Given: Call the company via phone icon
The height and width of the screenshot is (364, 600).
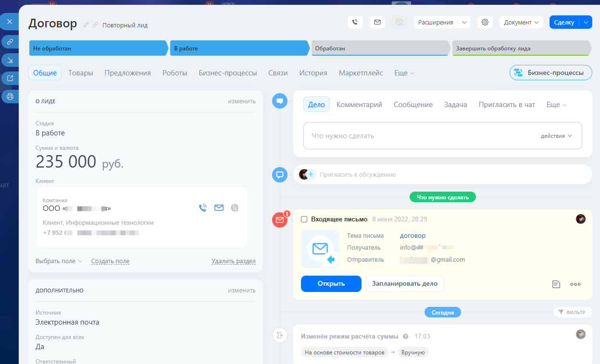Looking at the screenshot, I should (x=203, y=208).
